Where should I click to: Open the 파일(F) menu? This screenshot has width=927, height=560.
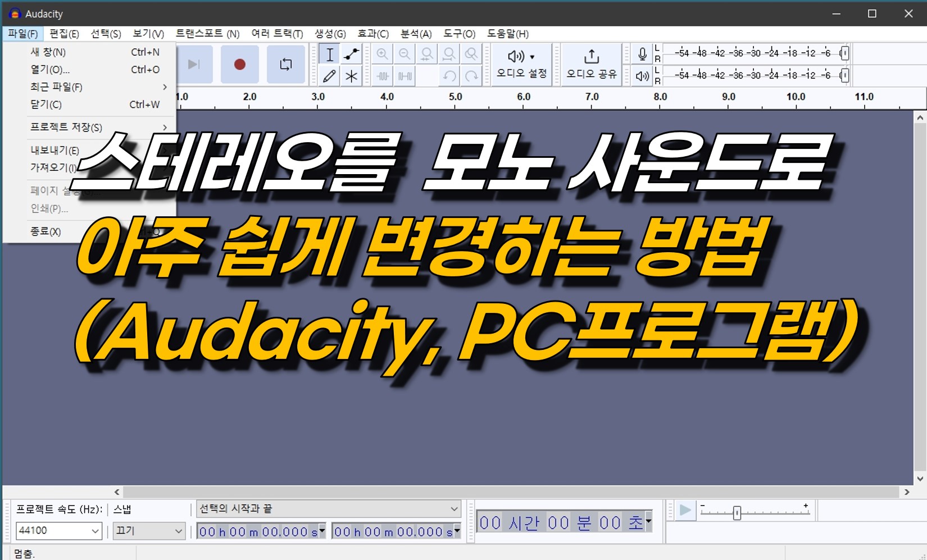pyautogui.click(x=23, y=34)
